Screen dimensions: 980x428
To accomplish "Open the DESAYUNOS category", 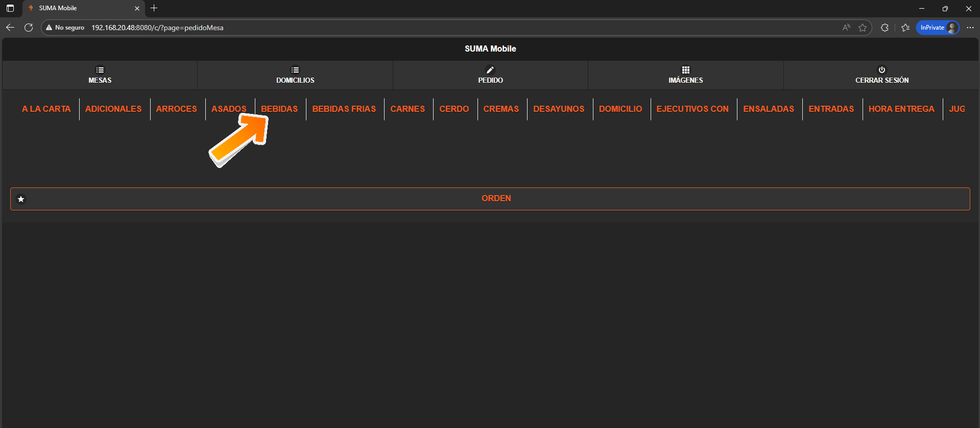I will [x=559, y=109].
